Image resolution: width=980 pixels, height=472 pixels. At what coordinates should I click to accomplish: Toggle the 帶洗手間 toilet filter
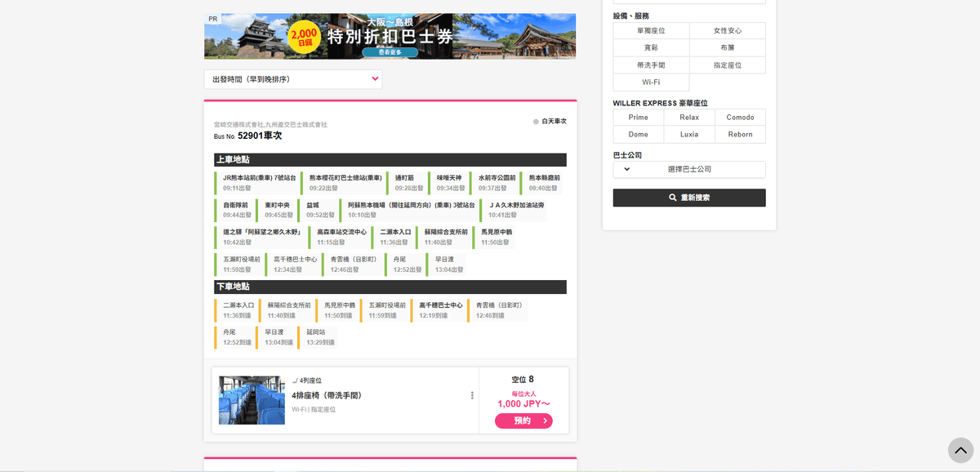tap(651, 65)
